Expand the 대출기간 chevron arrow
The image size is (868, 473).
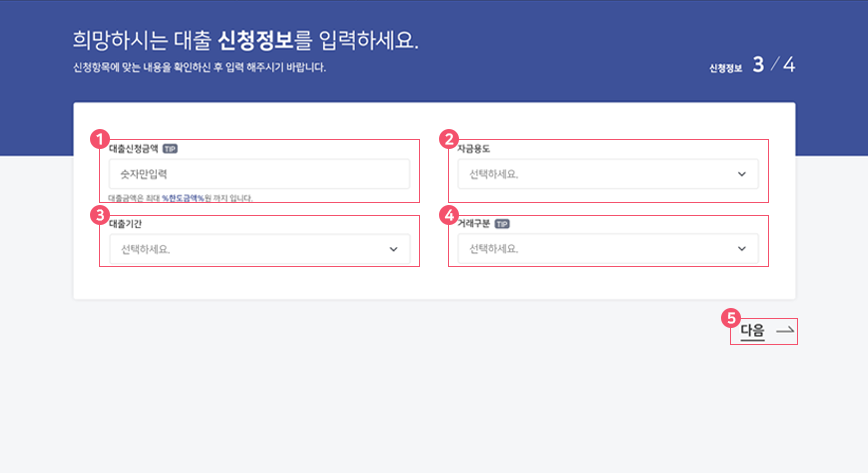click(393, 249)
